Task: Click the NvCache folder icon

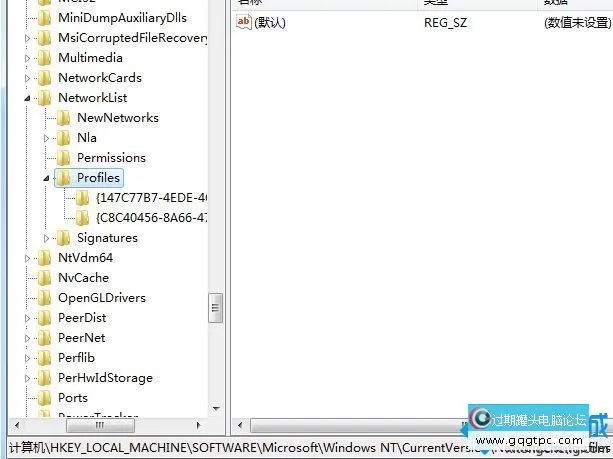Action: (44, 278)
